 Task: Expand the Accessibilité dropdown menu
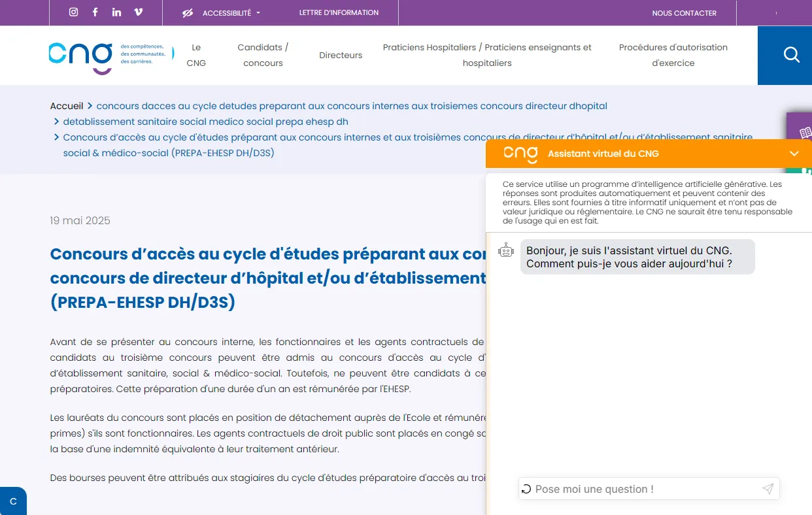[x=222, y=13]
